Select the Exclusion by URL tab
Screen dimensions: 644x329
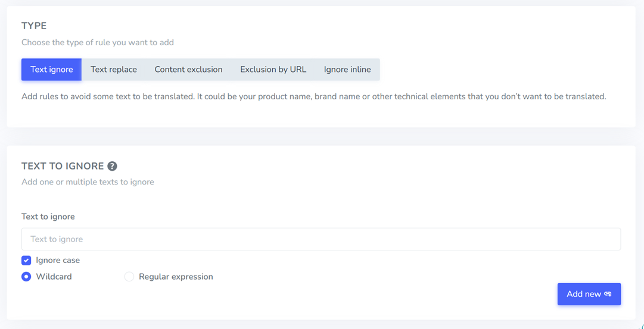pos(273,70)
